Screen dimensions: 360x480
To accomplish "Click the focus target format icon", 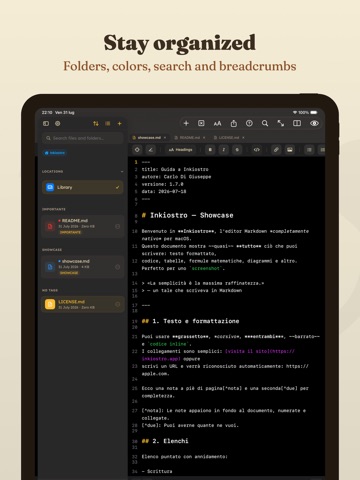I will [137, 150].
